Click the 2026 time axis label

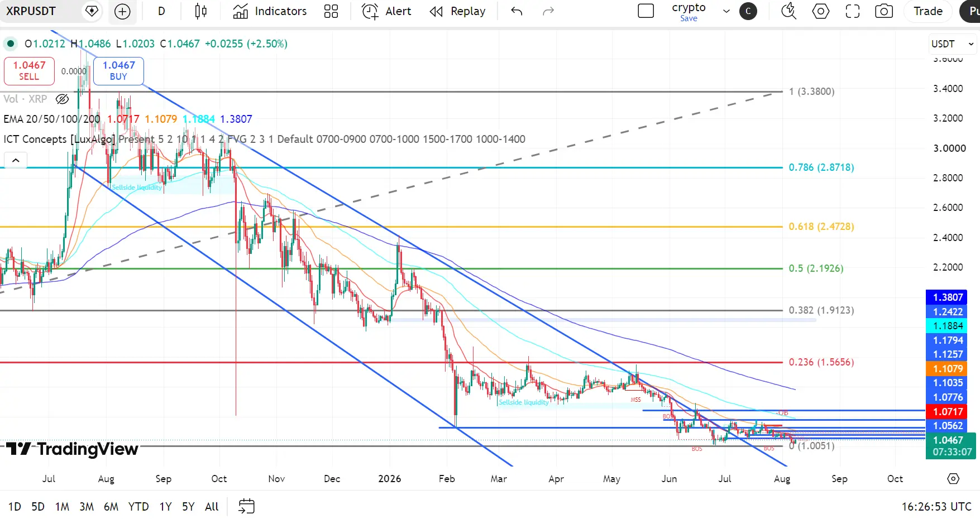(389, 479)
